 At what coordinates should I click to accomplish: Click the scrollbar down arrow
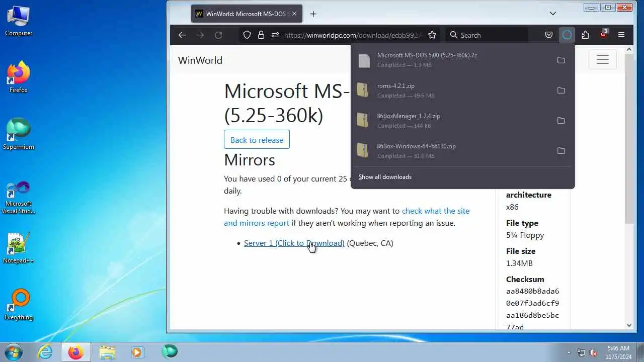coord(629,325)
